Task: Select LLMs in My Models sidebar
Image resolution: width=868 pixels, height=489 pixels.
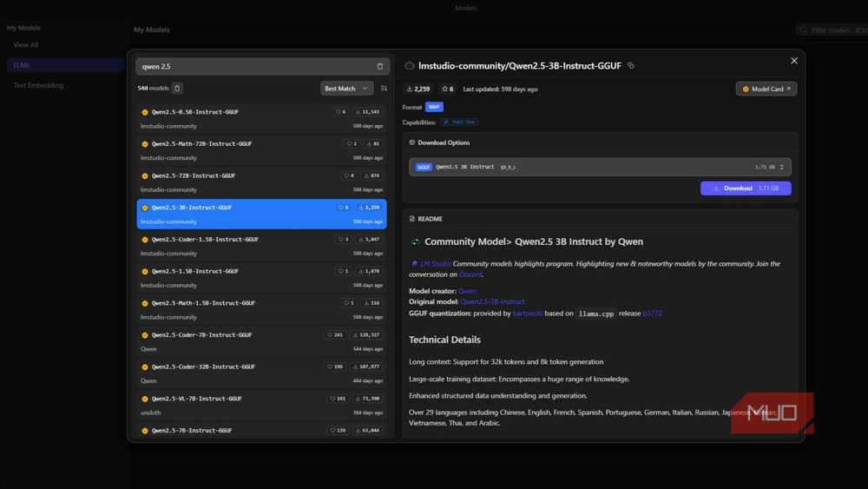Action: point(65,65)
